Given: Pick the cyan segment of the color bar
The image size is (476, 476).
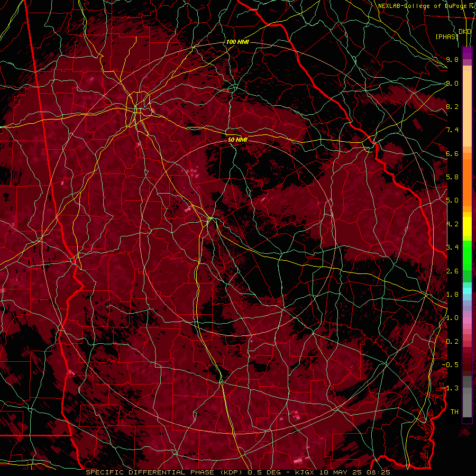Looking at the screenshot, I should tap(467, 290).
